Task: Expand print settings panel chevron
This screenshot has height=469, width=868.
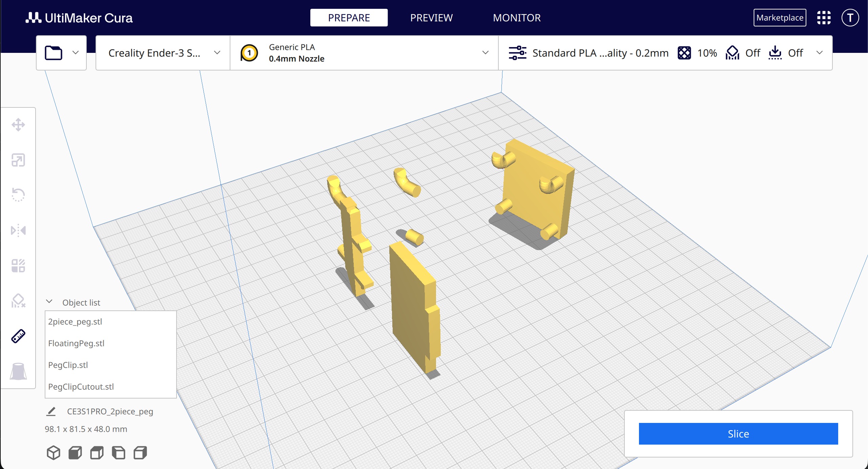Action: click(x=820, y=53)
